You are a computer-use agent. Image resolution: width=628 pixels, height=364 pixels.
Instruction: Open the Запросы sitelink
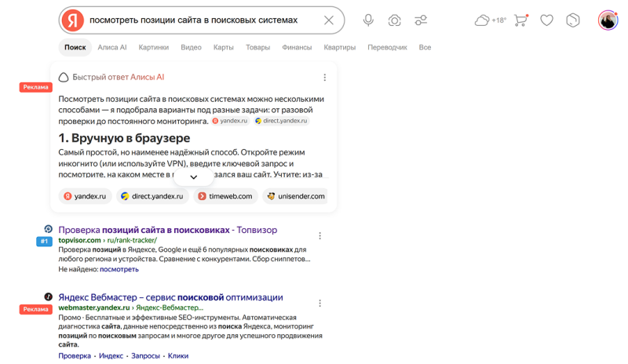click(145, 355)
